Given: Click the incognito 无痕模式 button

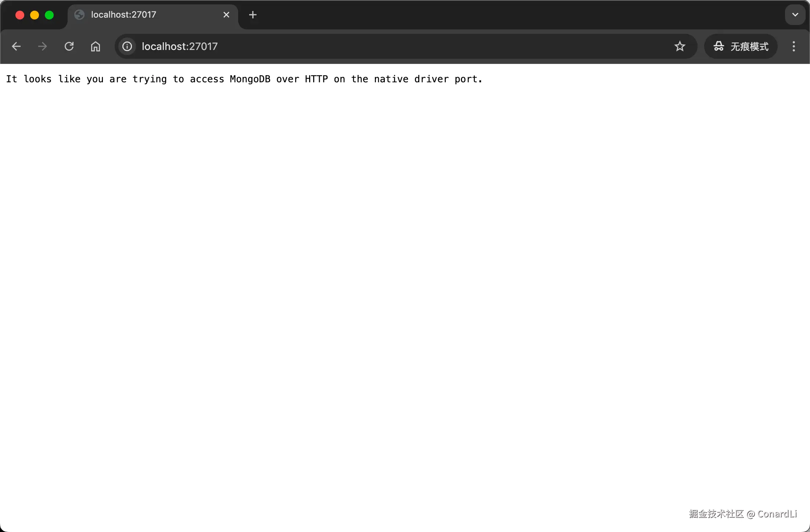Looking at the screenshot, I should [x=741, y=46].
